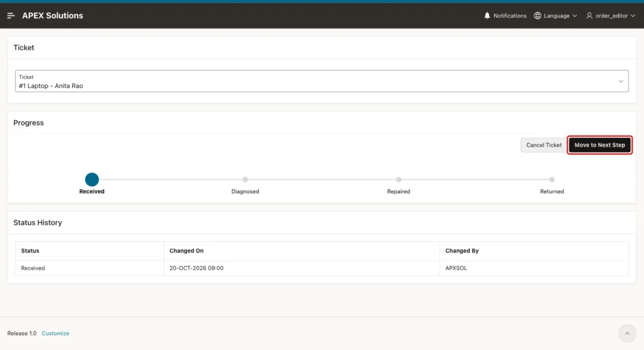Click the scroll-to-top arrow button
The height and width of the screenshot is (350, 644).
point(627,333)
